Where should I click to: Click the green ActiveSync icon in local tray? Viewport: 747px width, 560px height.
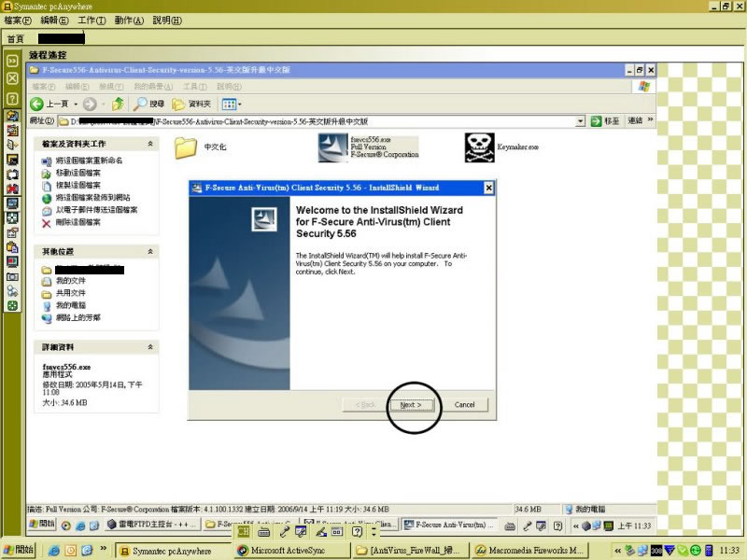tap(695, 551)
